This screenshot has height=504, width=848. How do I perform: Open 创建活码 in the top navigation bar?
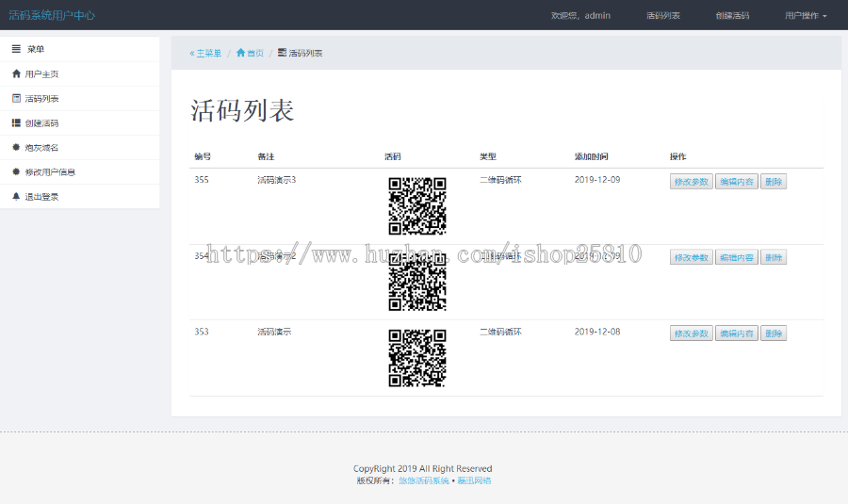coord(732,16)
